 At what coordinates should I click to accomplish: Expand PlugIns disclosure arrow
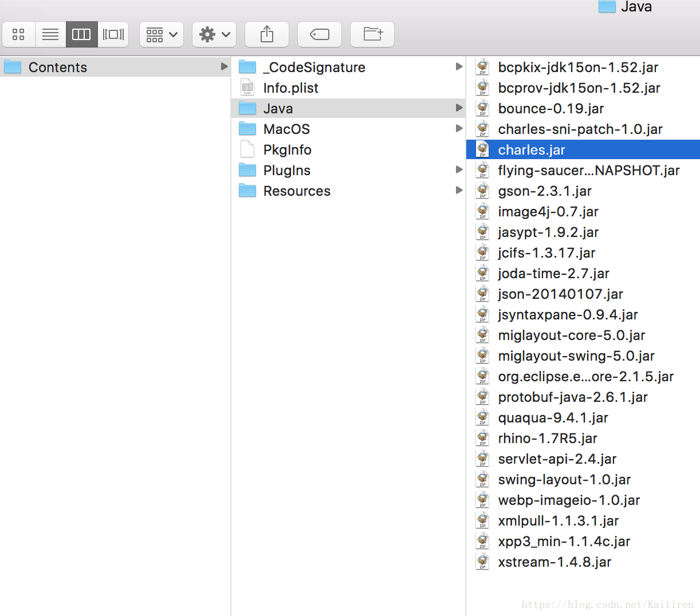(459, 170)
